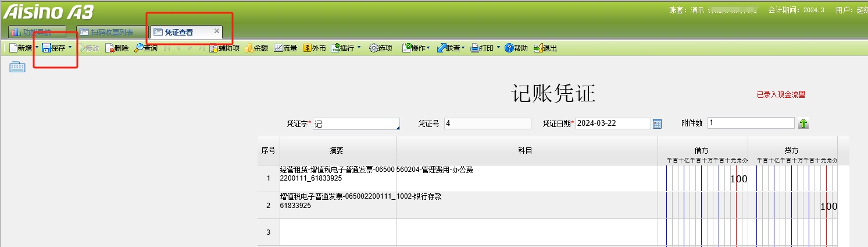Viewport: 868px width, 247px height.
Task: Click the 凭证号 field
Action: coord(487,123)
